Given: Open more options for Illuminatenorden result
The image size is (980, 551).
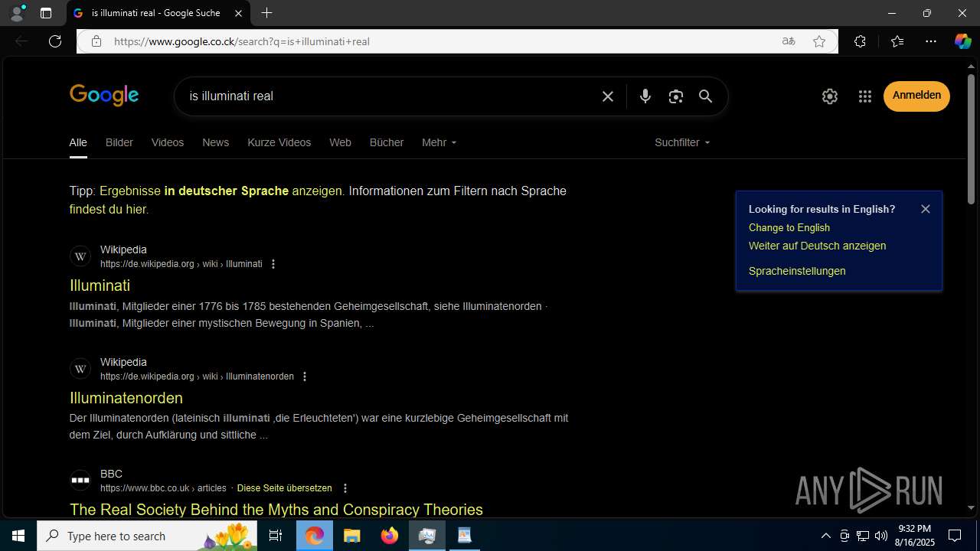Looking at the screenshot, I should [305, 377].
